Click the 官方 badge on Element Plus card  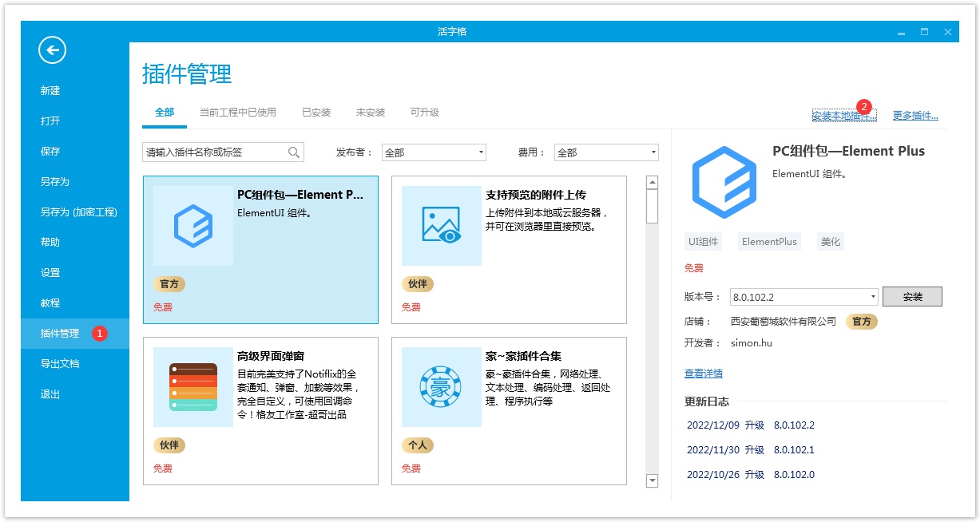coord(169,283)
